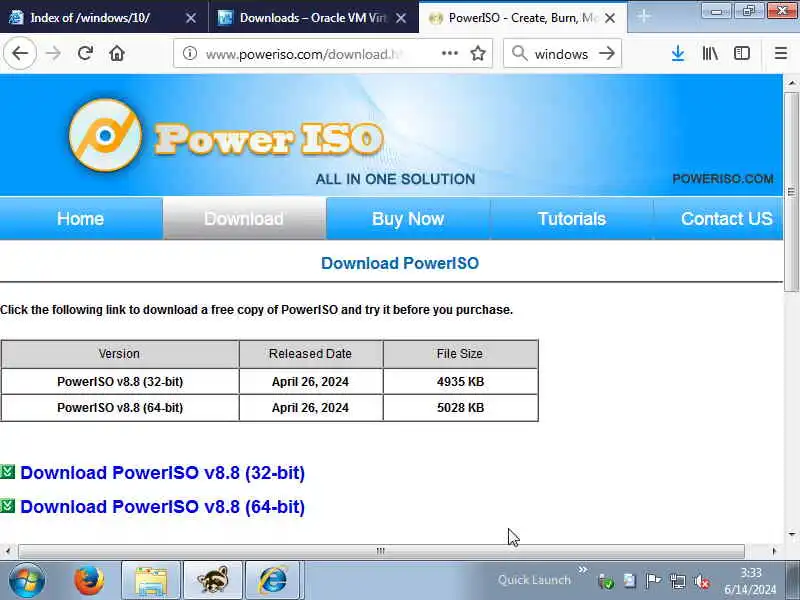Click the horizontal scrollbar thumb
800x600 pixels.
381,551
